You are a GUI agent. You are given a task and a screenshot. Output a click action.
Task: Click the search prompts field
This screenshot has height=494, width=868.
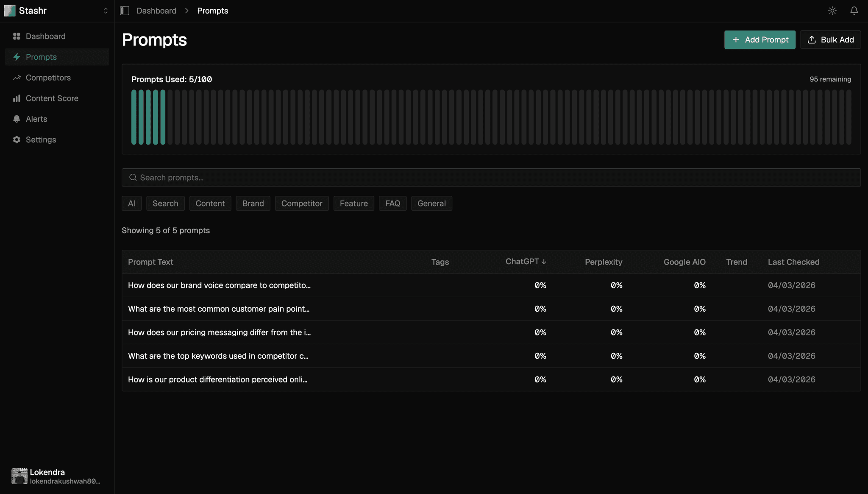click(491, 177)
